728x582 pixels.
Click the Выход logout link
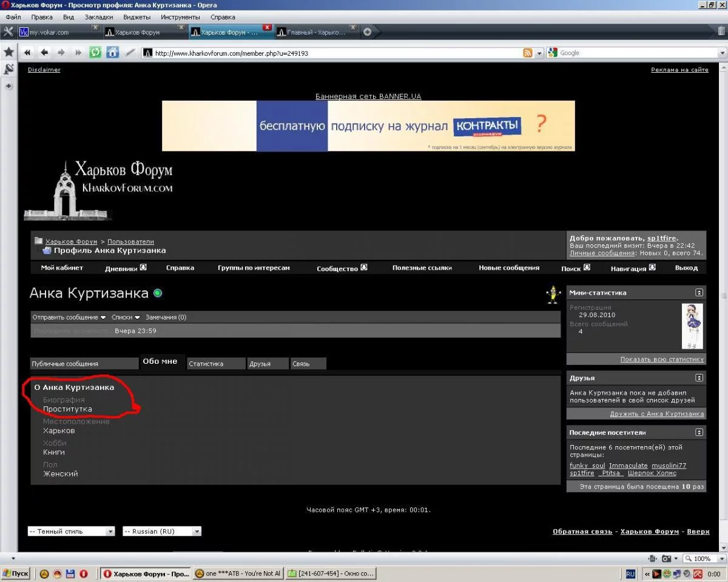pos(686,267)
